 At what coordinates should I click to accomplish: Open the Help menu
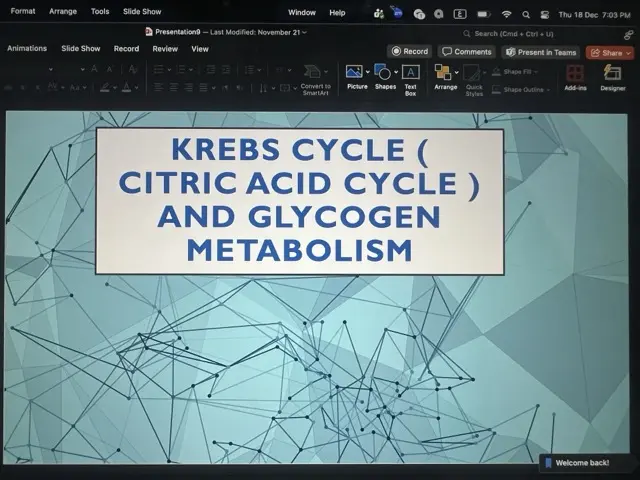pyautogui.click(x=337, y=13)
